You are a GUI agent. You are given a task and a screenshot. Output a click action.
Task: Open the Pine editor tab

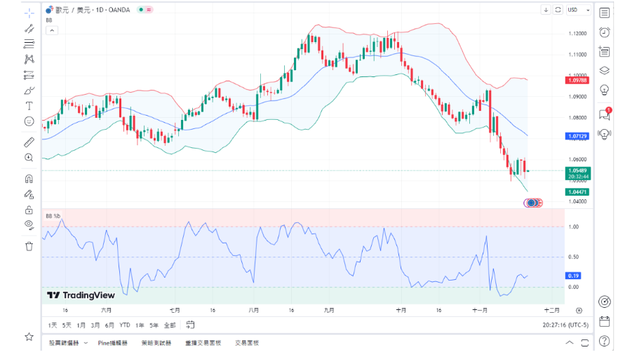(x=113, y=343)
